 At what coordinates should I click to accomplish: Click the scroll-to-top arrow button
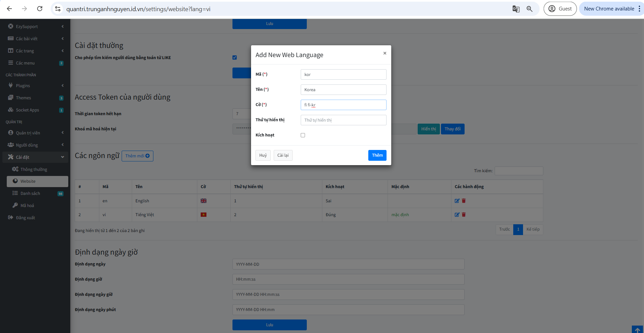tap(638, 330)
